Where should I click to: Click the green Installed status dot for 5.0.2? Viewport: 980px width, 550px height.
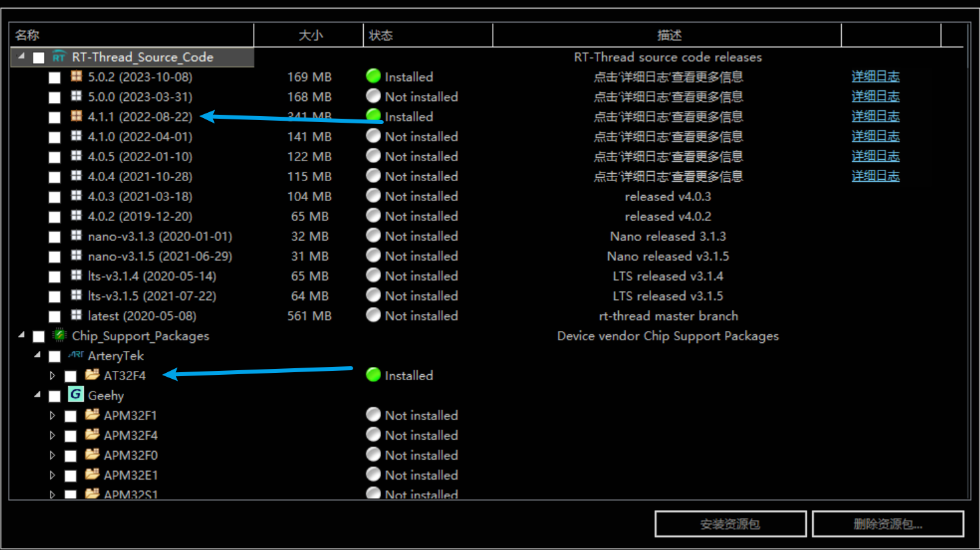coord(373,76)
